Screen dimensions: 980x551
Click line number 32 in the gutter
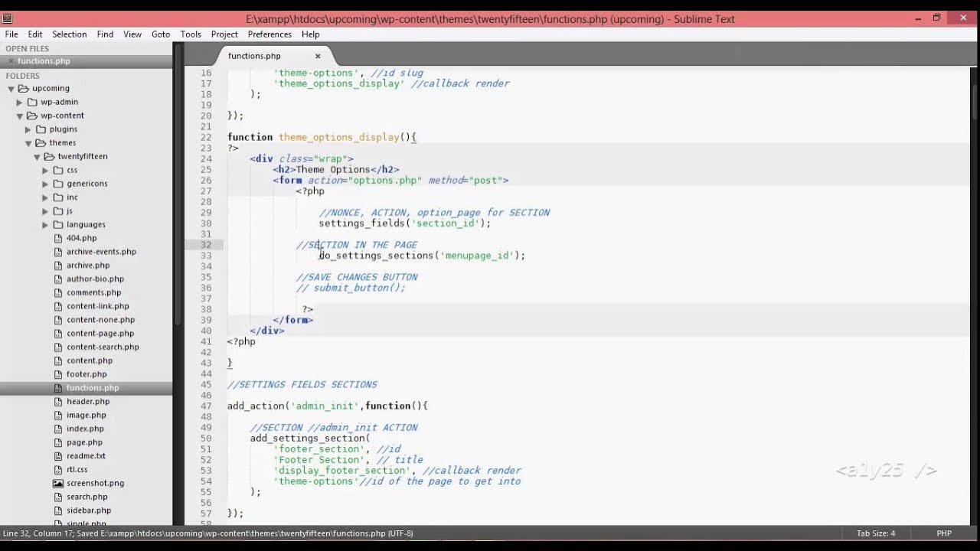click(x=206, y=245)
